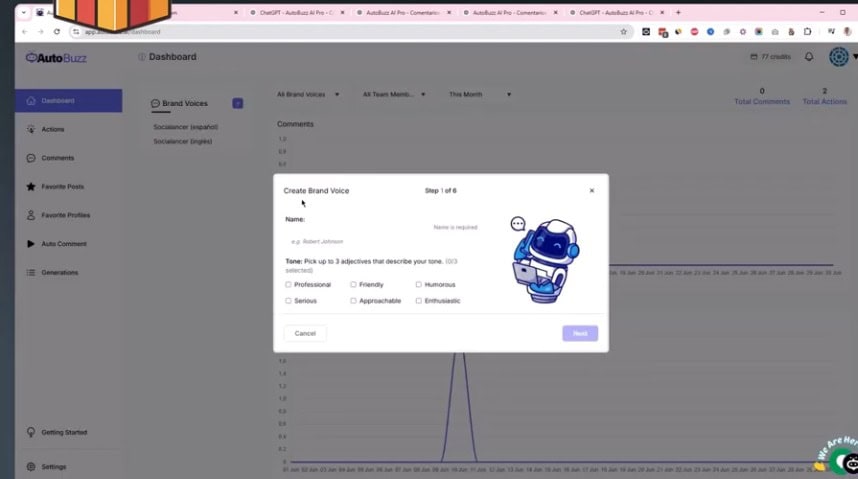This screenshot has height=479, width=858.
Task: Check the Approachable tone checkbox
Action: (353, 301)
